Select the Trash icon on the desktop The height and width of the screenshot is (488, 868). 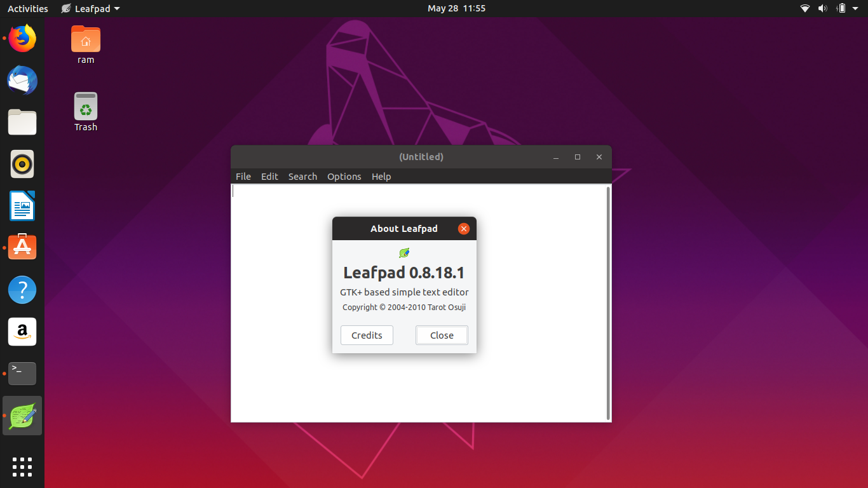[86, 112]
